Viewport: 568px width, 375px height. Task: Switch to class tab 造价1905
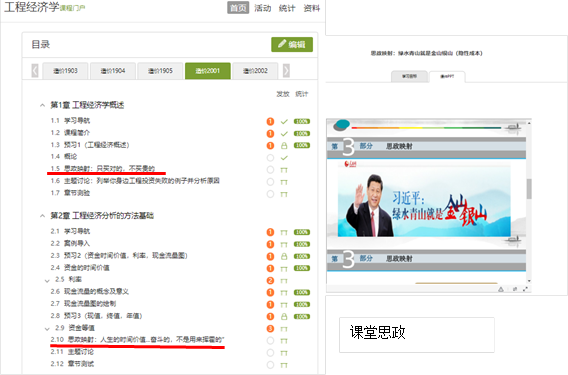(160, 71)
